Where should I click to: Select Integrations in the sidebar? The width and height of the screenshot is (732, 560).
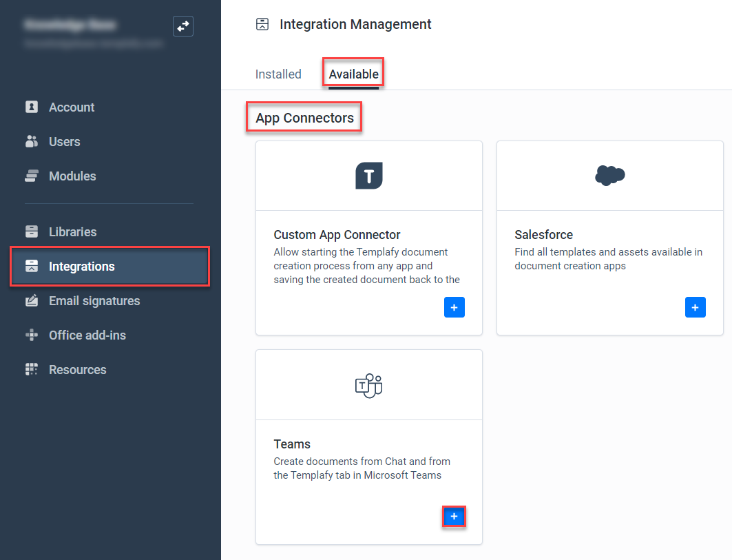(109, 266)
